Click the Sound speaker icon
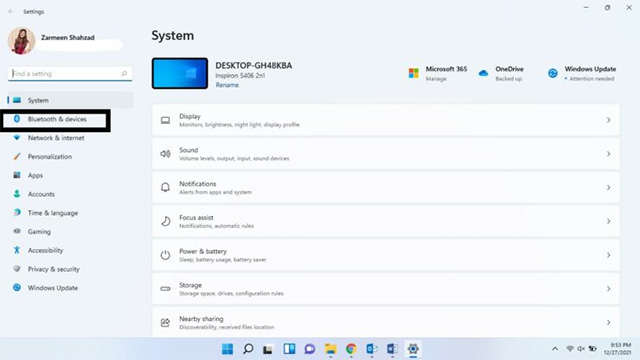This screenshot has width=640, height=360. click(x=165, y=154)
